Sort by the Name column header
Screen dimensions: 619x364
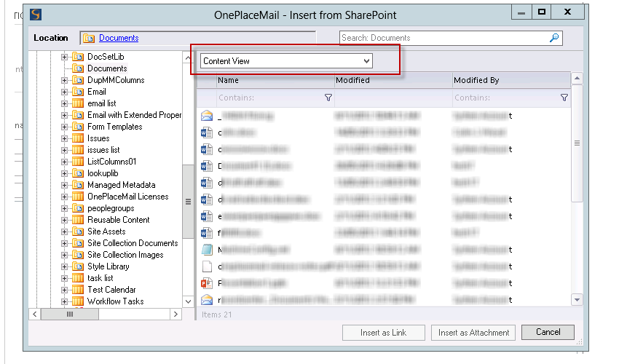pos(275,80)
